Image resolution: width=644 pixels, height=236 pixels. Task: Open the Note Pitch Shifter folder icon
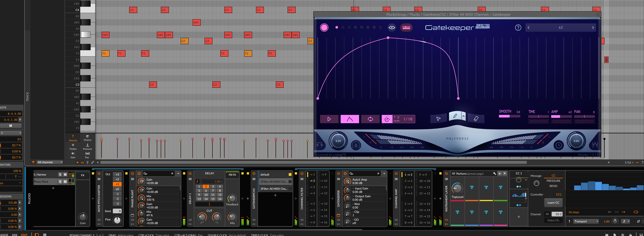[99, 179]
